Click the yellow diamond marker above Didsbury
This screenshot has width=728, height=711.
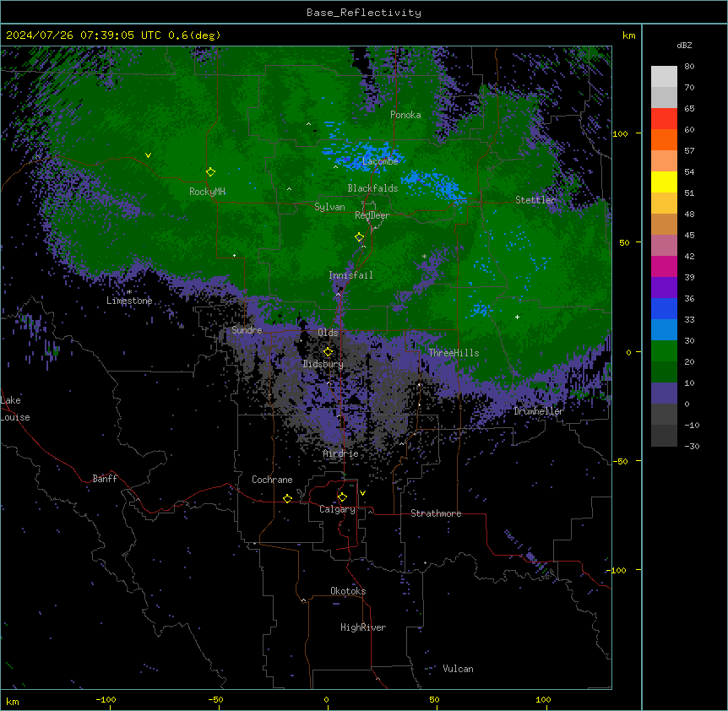click(x=329, y=352)
